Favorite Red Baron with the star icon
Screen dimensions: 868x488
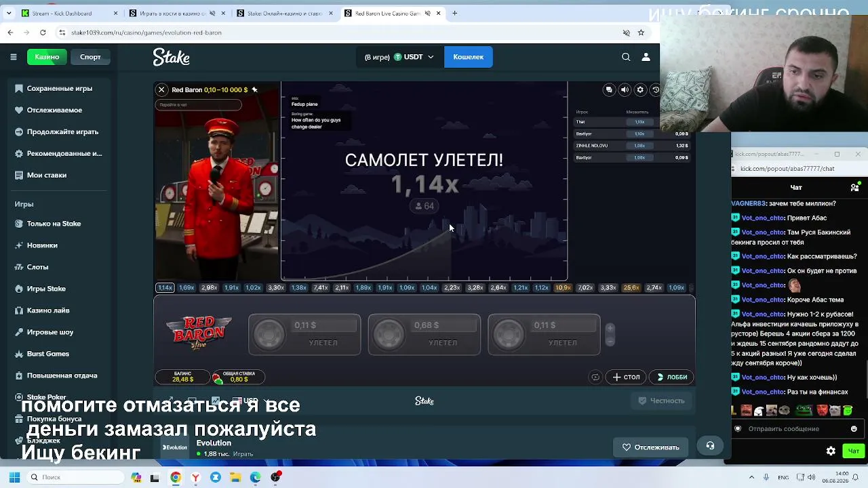pos(255,89)
